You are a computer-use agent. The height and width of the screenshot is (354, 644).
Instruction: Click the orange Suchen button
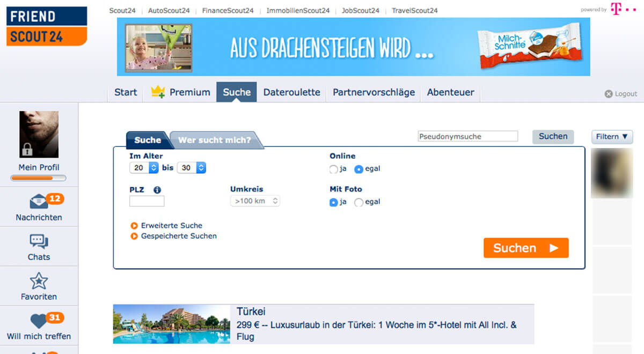(526, 248)
